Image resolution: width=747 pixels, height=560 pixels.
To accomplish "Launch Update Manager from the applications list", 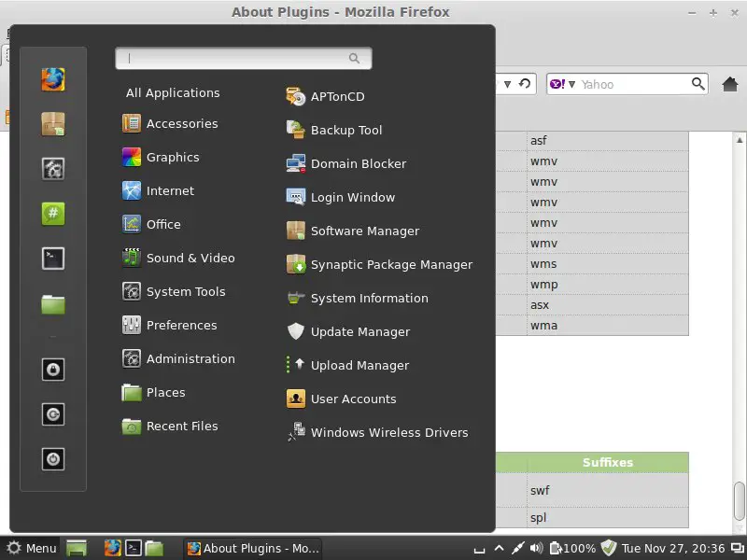I will [x=348, y=332].
